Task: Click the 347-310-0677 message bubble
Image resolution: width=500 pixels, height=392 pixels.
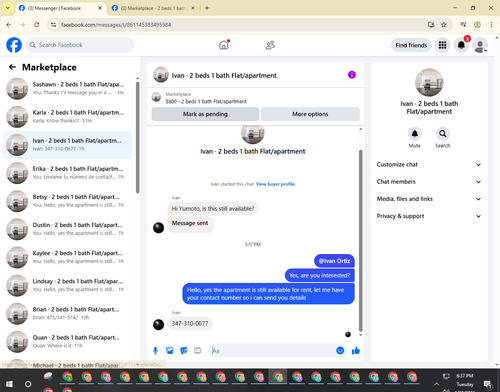Action: [x=190, y=323]
